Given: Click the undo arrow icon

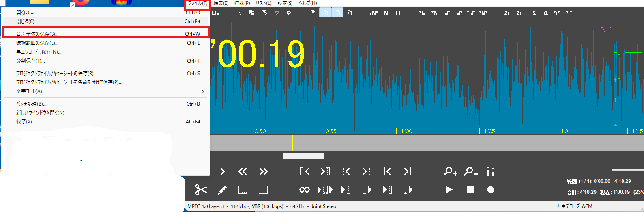Looking at the screenshot, I should pos(277,13).
